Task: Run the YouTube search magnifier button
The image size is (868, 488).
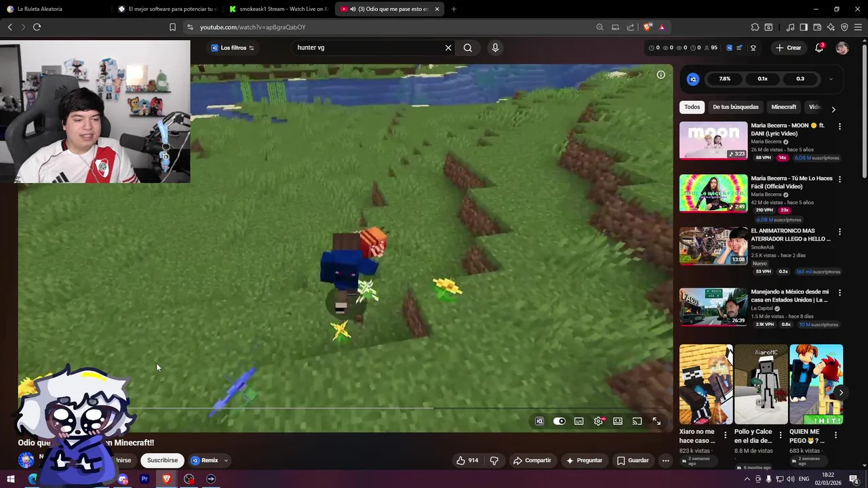Action: click(468, 47)
